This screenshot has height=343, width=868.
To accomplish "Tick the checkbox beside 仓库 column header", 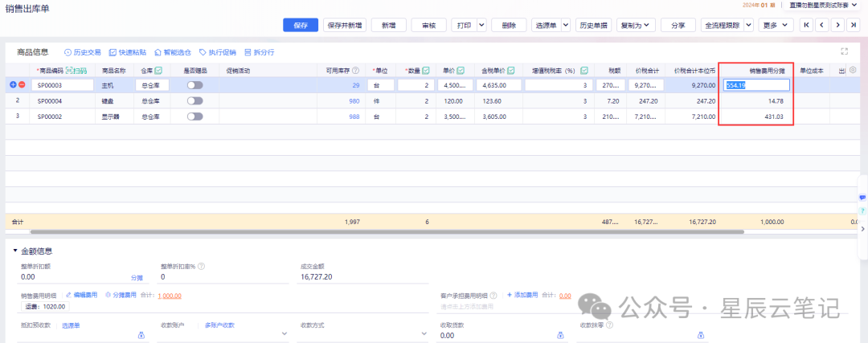I will [158, 71].
